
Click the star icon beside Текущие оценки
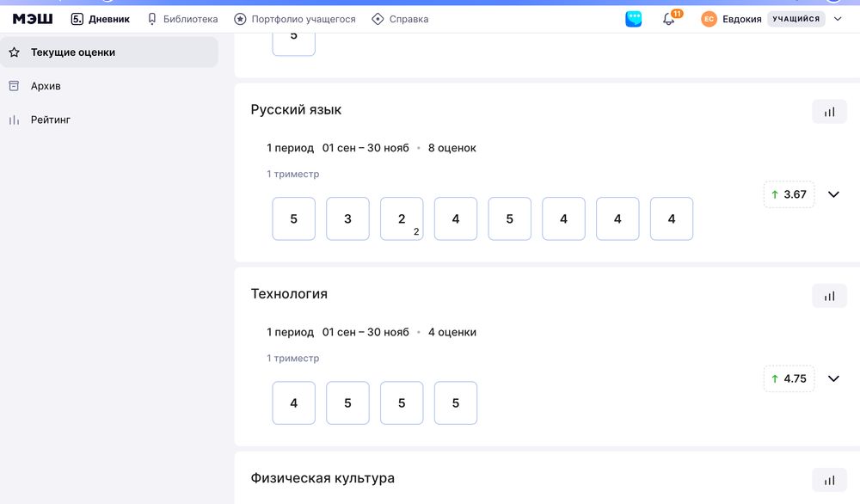point(15,52)
